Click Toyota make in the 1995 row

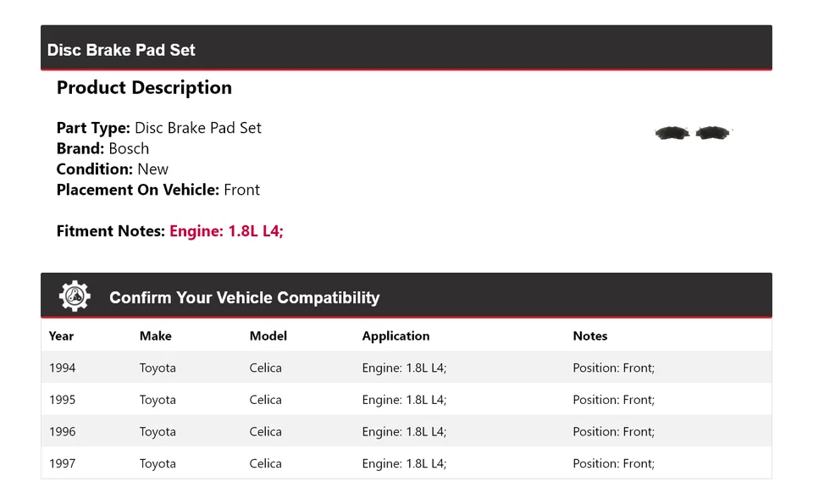click(x=158, y=400)
